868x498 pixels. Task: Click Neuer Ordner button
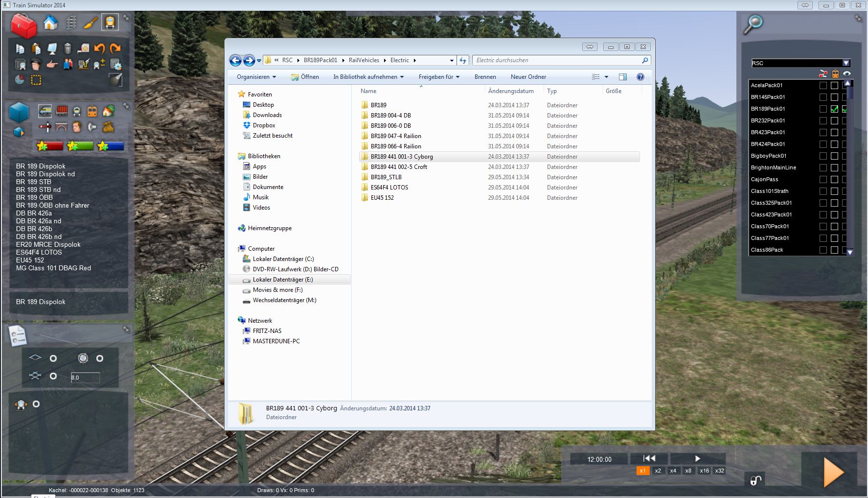528,77
